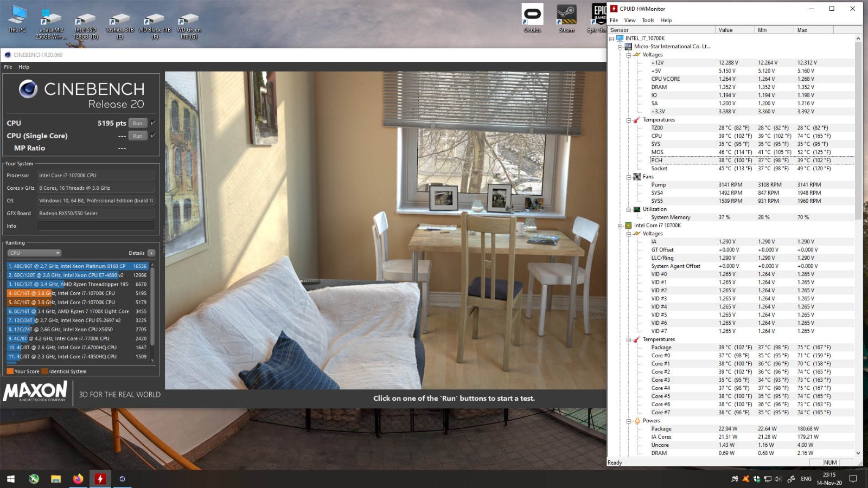The height and width of the screenshot is (488, 868).
Task: Click the volume tray icon
Action: tap(778, 479)
